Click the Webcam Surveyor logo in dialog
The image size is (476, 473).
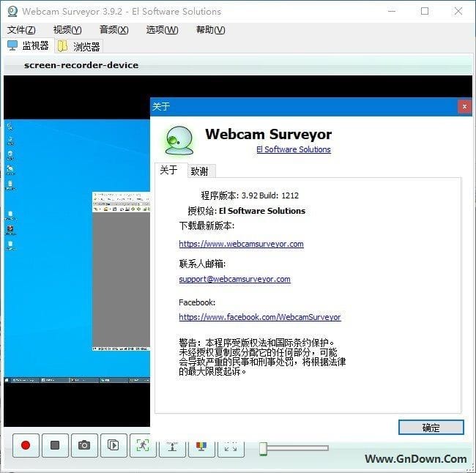point(179,141)
